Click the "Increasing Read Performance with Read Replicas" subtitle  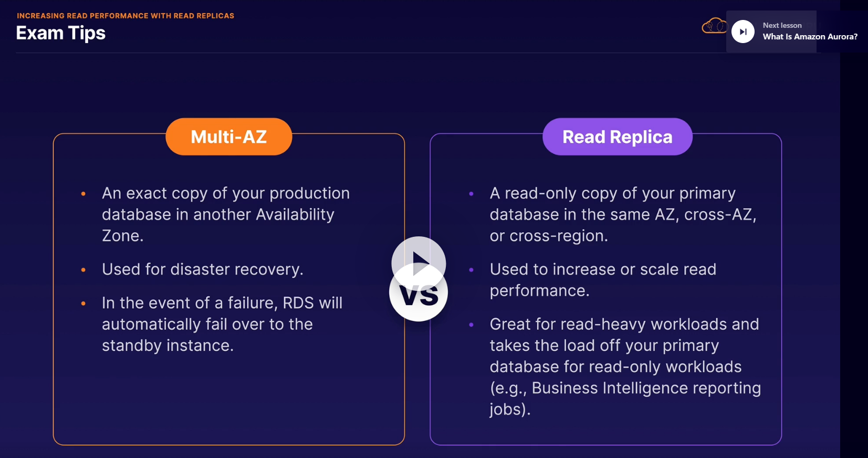(x=126, y=16)
